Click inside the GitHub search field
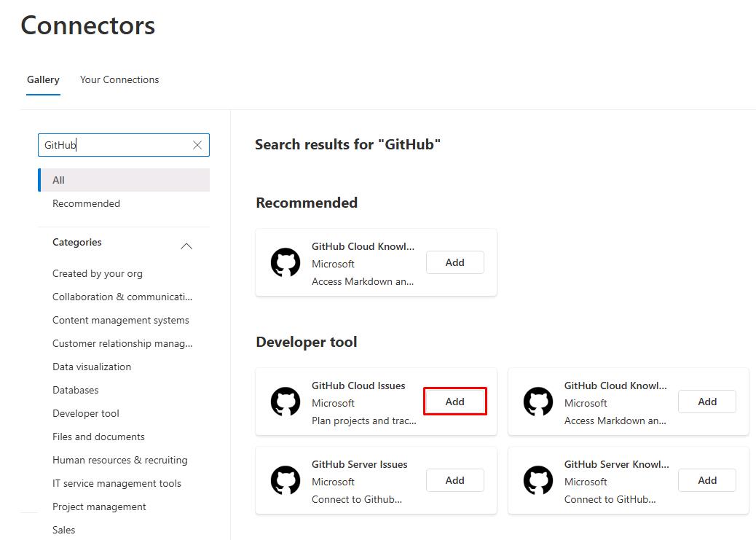This screenshot has width=756, height=540. (x=114, y=145)
